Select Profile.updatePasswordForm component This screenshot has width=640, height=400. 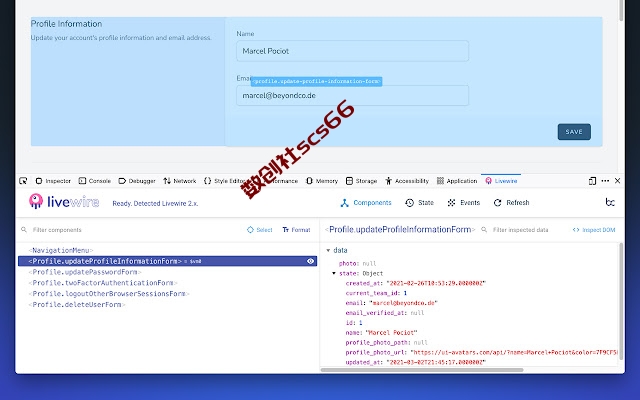tap(85, 272)
